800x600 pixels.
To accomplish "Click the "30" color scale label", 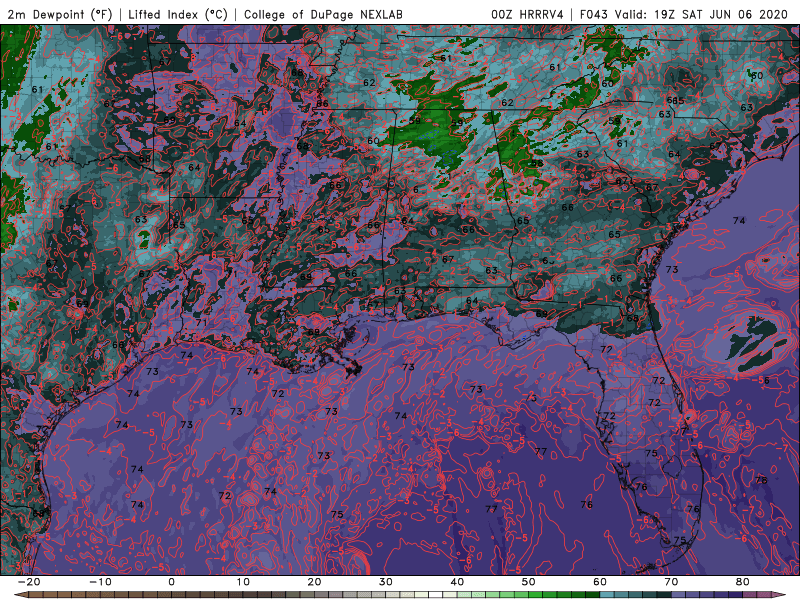I will 386,582.
